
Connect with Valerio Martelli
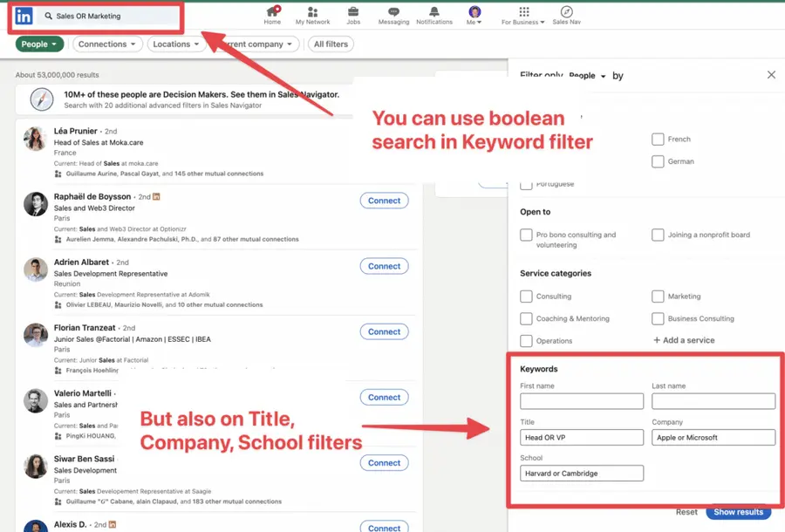[384, 398]
